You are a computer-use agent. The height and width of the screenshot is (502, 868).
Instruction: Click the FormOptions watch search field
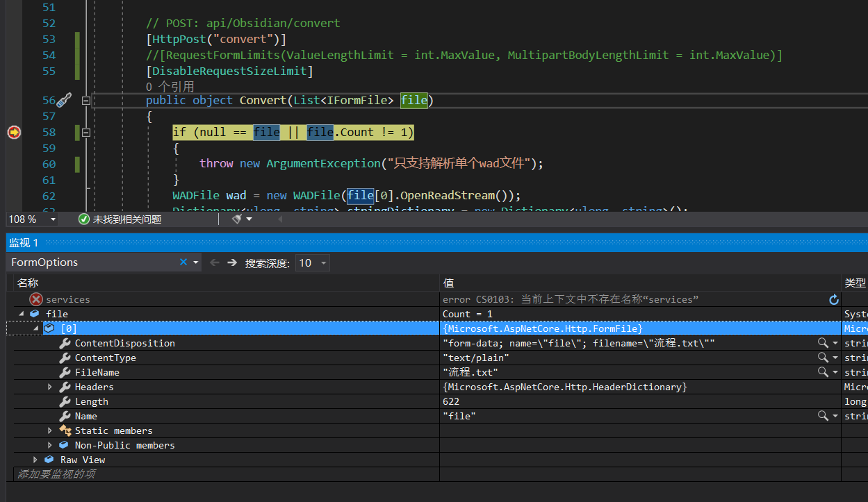93,262
